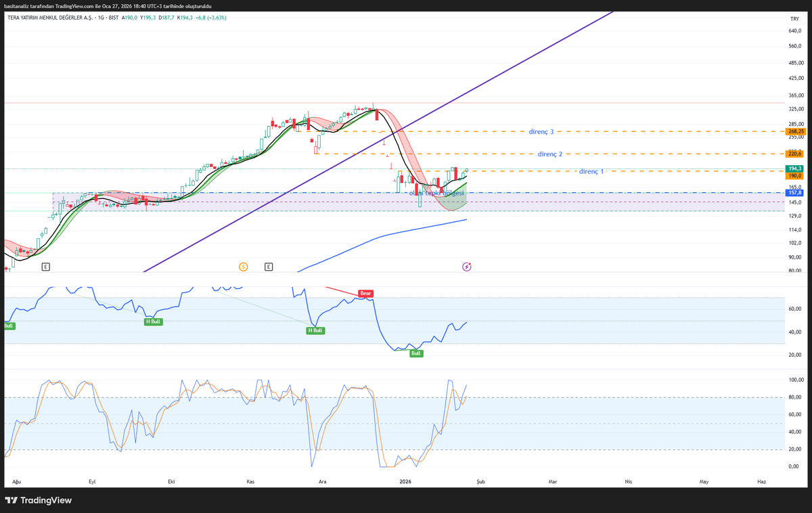This screenshot has height=513, width=812.
Task: Click the 220,6 orange price label
Action: [x=795, y=154]
